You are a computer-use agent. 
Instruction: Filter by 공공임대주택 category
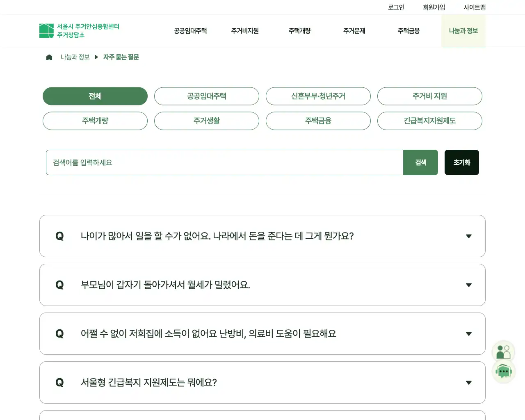207,96
